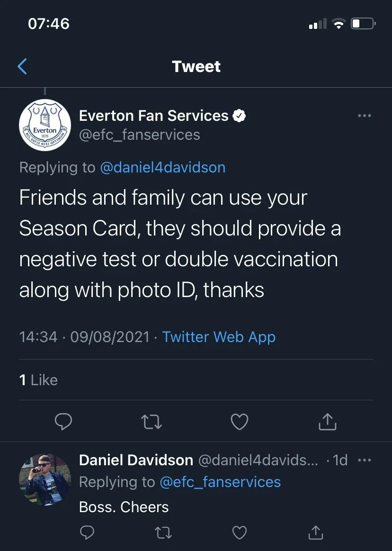
Task: Open Daniel Davidson's profile photo
Action: tap(45, 479)
